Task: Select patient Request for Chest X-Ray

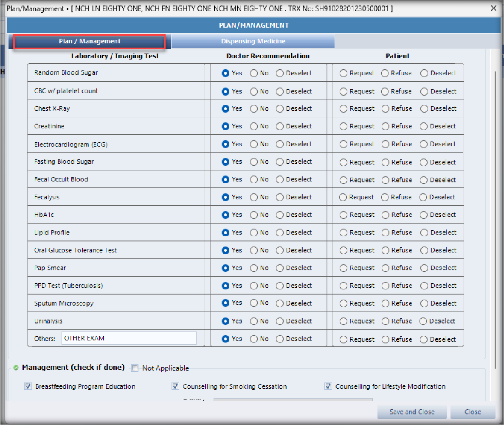Action: pos(344,109)
